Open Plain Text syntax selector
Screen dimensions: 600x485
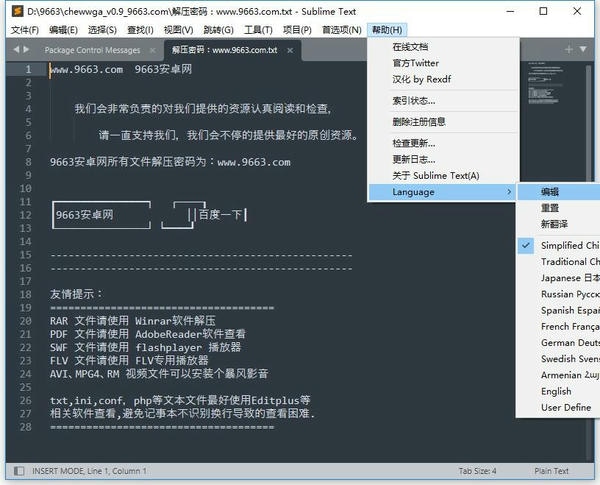point(551,471)
